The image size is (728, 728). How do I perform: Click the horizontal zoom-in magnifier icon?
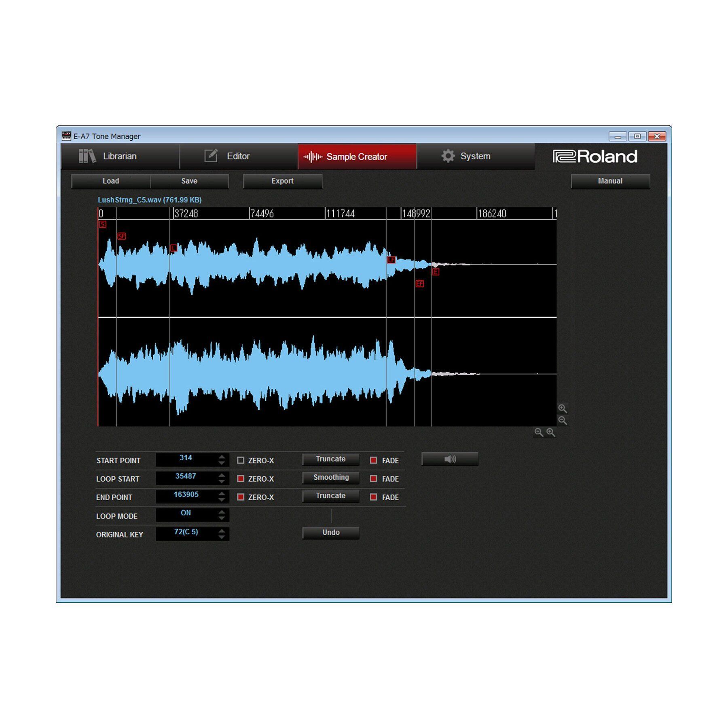[551, 433]
